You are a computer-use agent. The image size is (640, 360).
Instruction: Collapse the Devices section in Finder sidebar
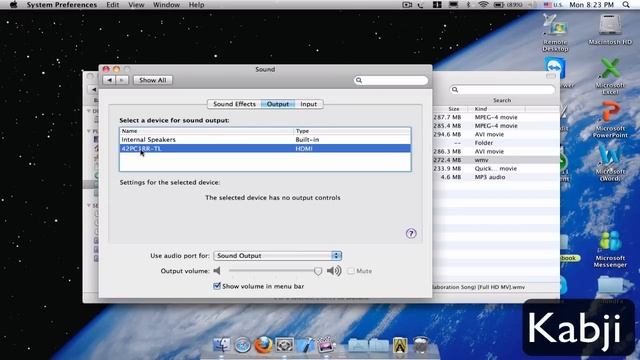pos(89,111)
